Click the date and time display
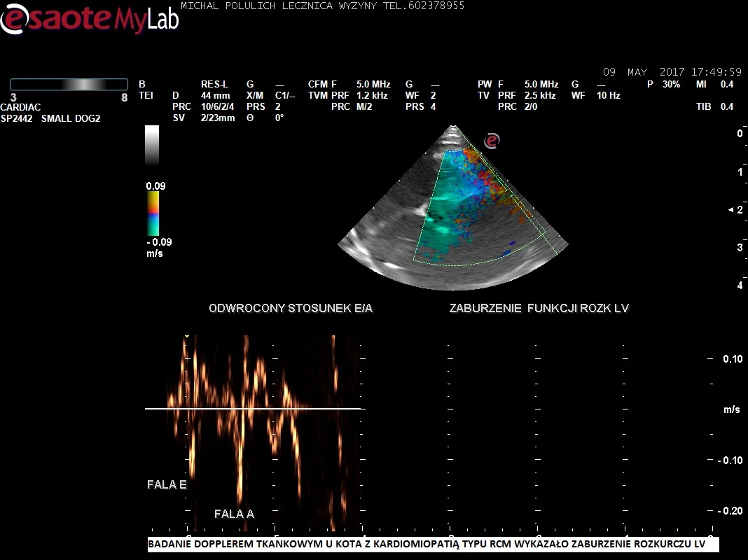The width and height of the screenshot is (748, 560). coord(672,72)
